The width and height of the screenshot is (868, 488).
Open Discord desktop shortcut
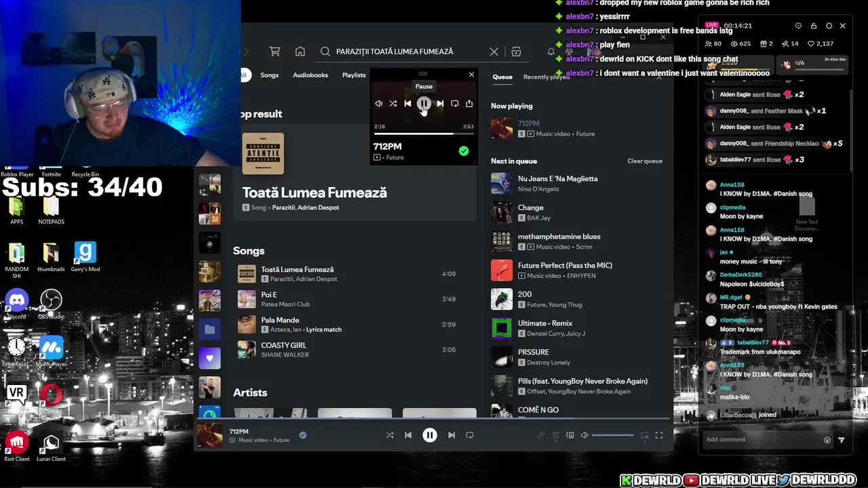[17, 304]
